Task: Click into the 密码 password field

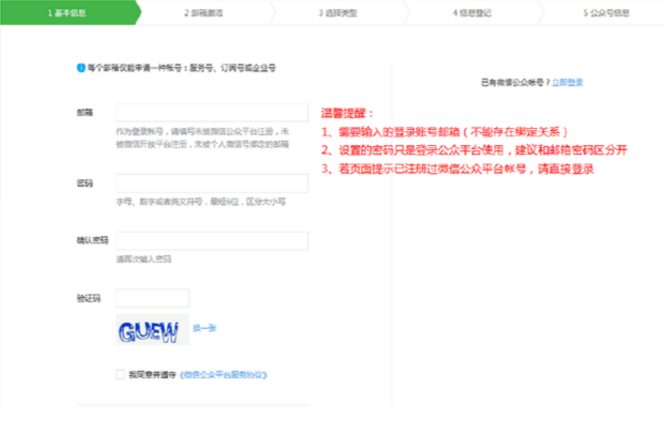Action: pos(212,183)
